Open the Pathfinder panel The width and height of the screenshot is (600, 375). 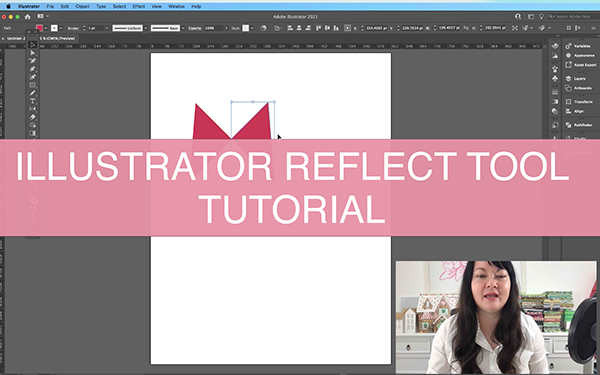pyautogui.click(x=579, y=125)
